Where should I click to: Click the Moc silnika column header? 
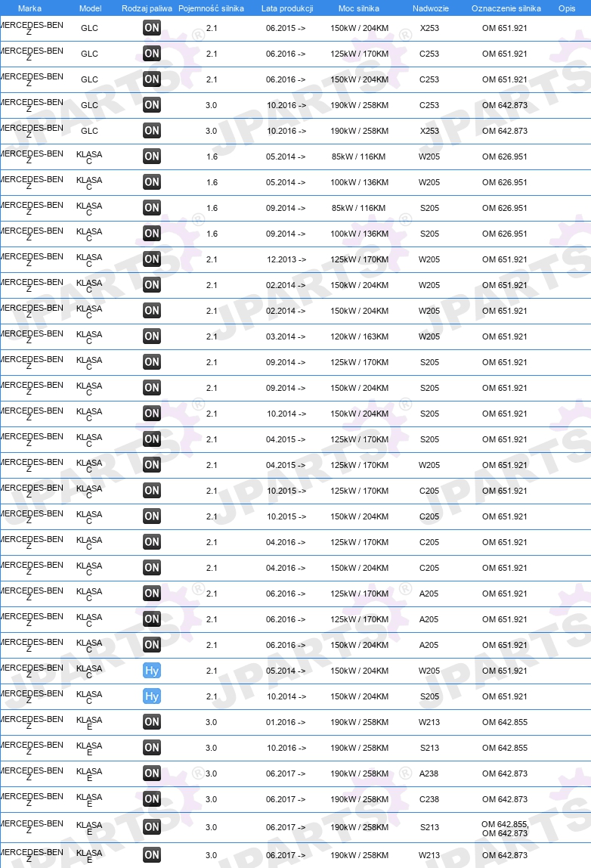click(x=358, y=8)
